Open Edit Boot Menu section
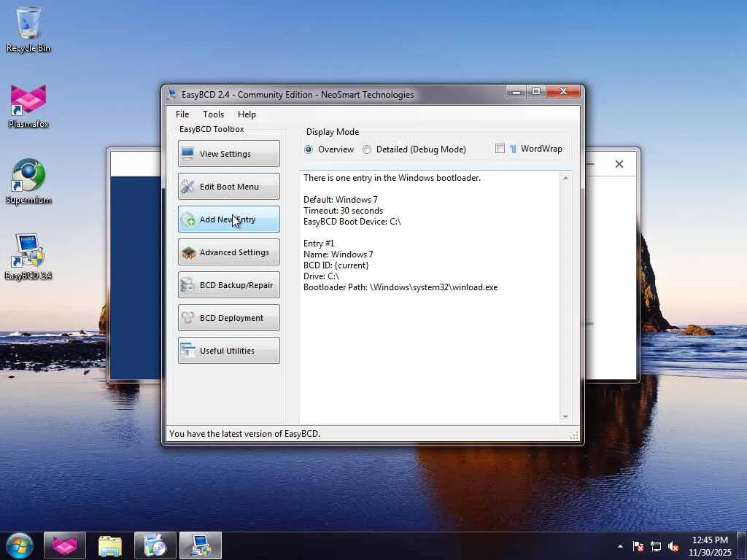Image resolution: width=747 pixels, height=560 pixels. coord(228,186)
